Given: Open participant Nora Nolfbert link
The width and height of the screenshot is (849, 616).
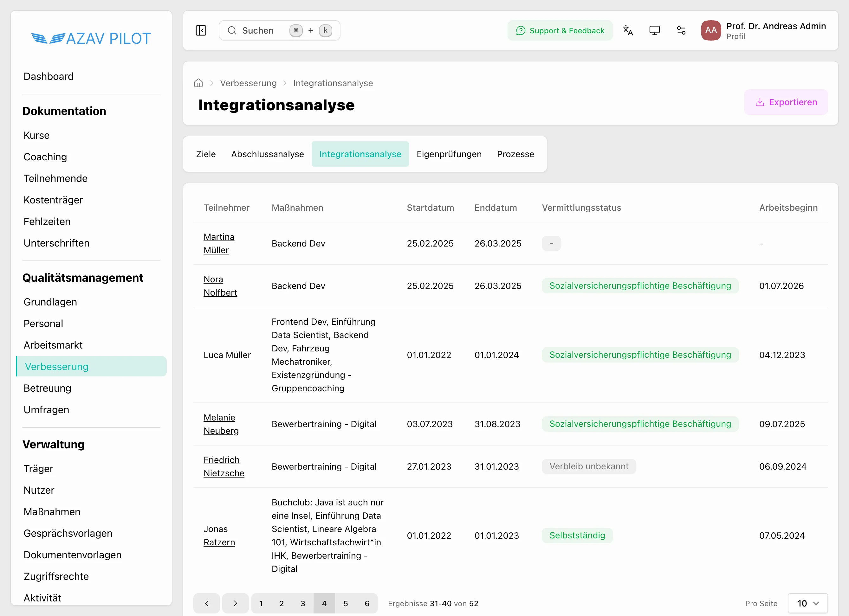Looking at the screenshot, I should tap(220, 286).
